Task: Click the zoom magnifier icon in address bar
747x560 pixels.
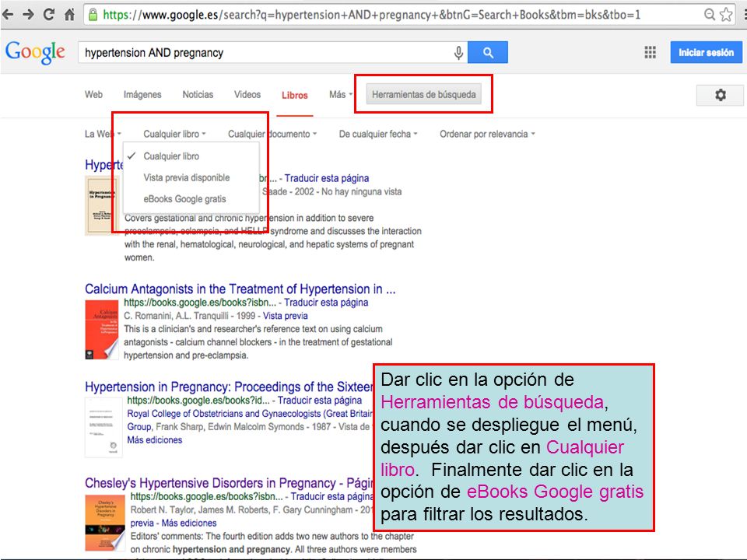Action: pos(710,14)
